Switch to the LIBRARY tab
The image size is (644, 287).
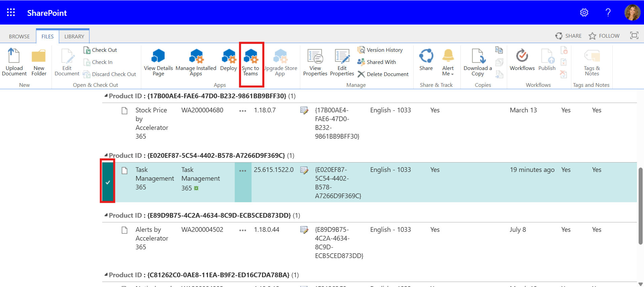point(74,36)
